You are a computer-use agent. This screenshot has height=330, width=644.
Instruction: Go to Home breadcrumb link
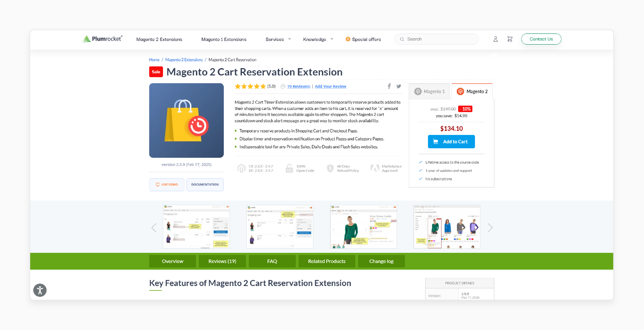[x=154, y=60]
